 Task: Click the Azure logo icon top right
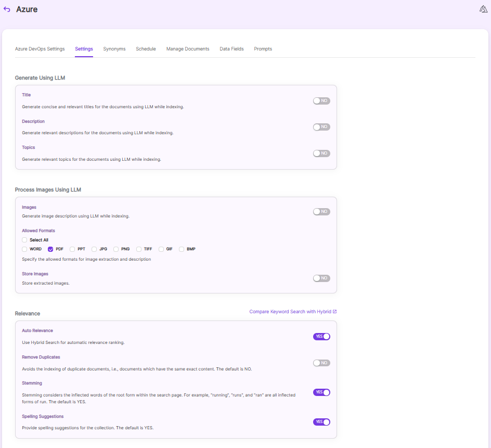tap(483, 9)
